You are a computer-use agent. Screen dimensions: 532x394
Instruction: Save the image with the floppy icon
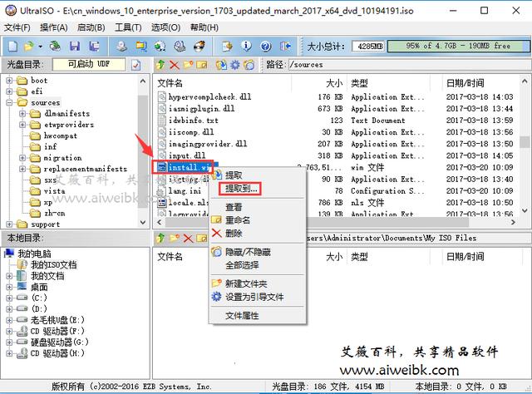pyautogui.click(x=75, y=47)
